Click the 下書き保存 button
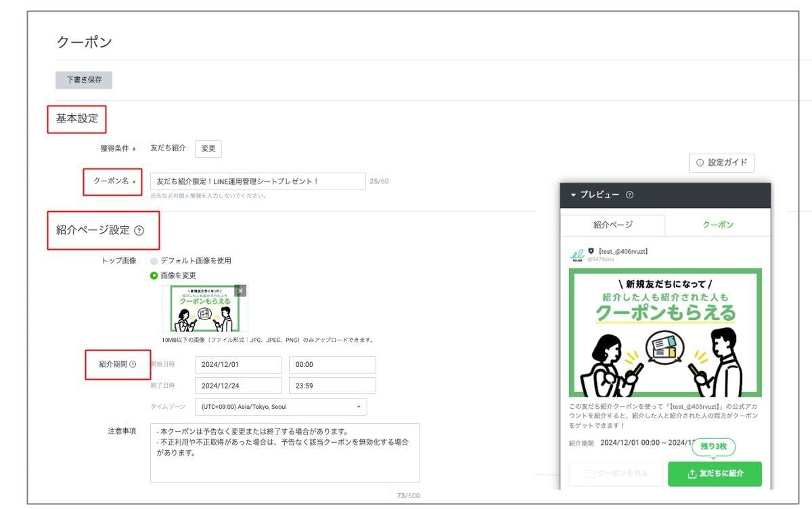This screenshot has height=509, width=812. point(82,80)
